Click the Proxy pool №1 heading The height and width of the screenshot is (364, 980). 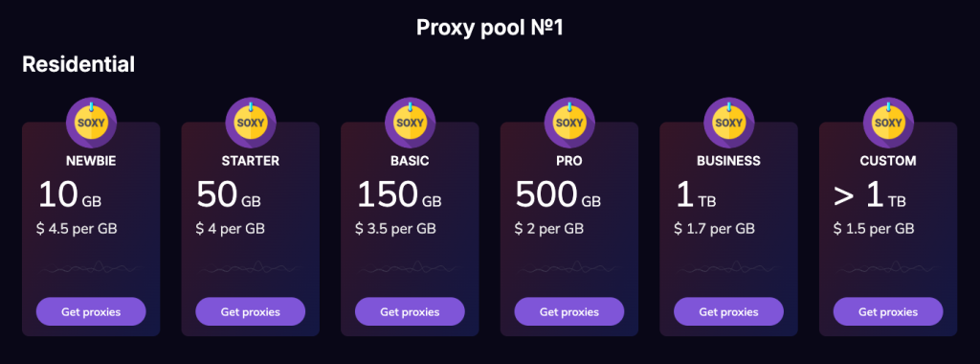click(x=490, y=28)
